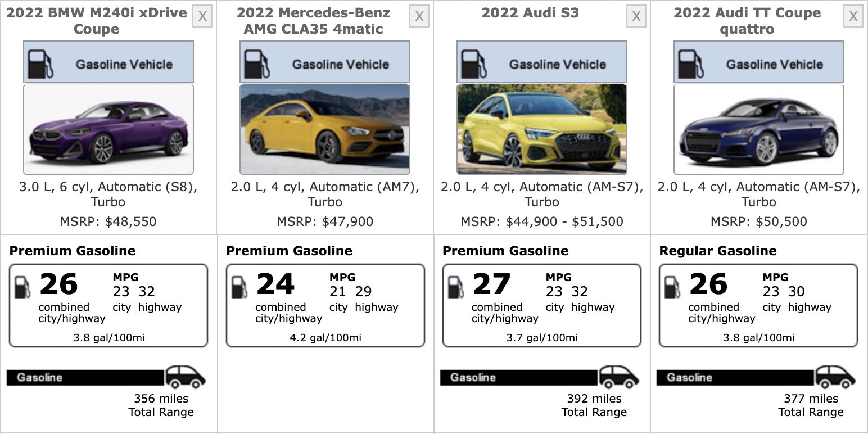The image size is (868, 434).
Task: Close the 2022 Audi S3 column
Action: click(636, 16)
